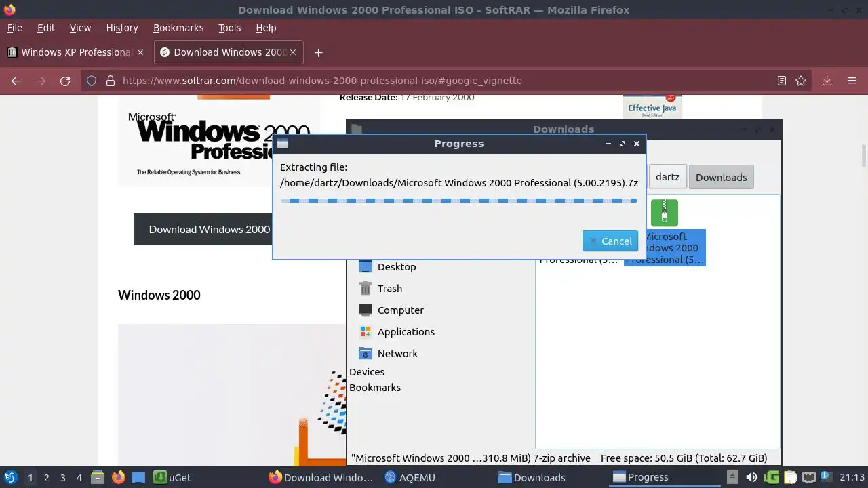The height and width of the screenshot is (488, 868).
Task: Open the clipboard tray icon
Action: point(791,477)
